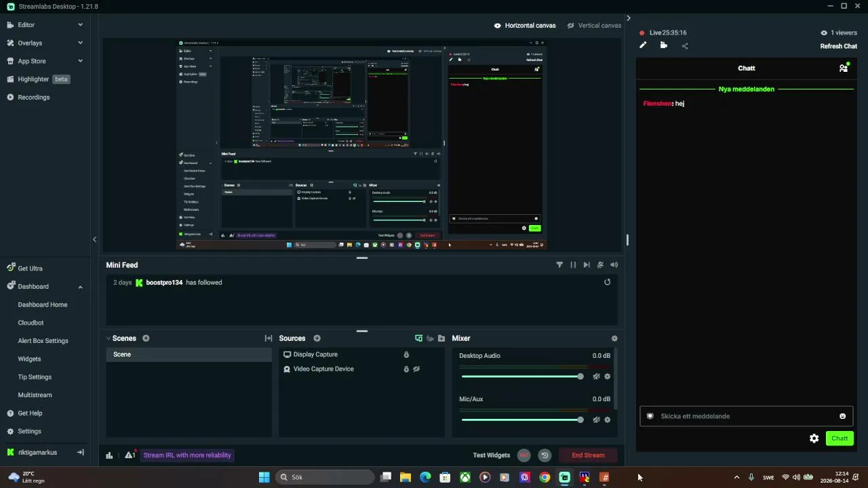Open Multistream page
868x488 pixels.
point(35,395)
